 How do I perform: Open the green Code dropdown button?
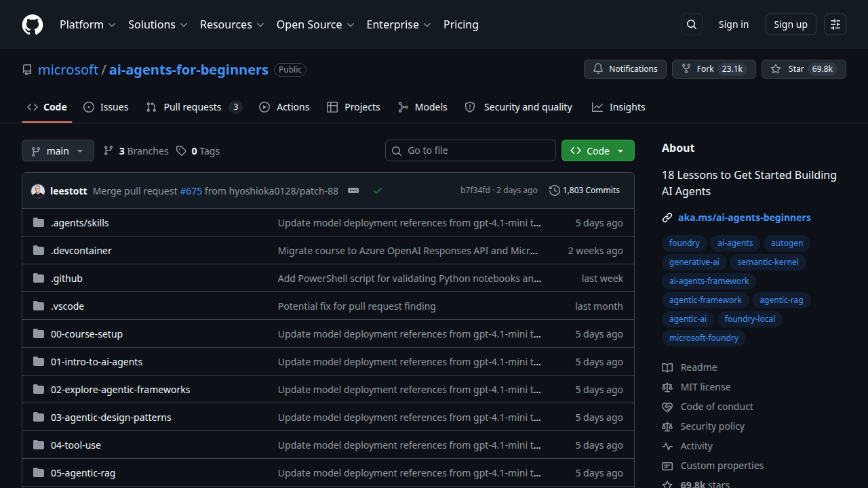pos(598,150)
